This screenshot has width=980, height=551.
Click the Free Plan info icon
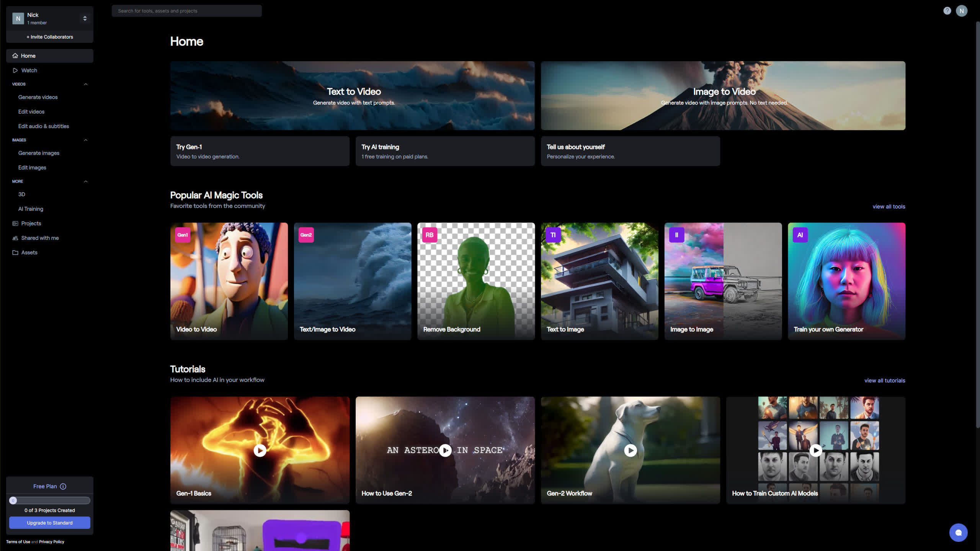tap(63, 486)
